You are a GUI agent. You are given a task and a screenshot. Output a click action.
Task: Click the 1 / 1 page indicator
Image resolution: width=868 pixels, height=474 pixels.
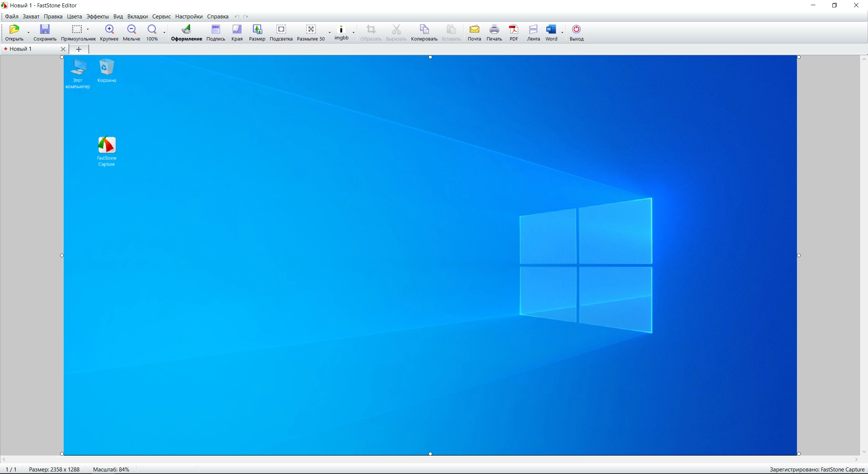click(11, 470)
